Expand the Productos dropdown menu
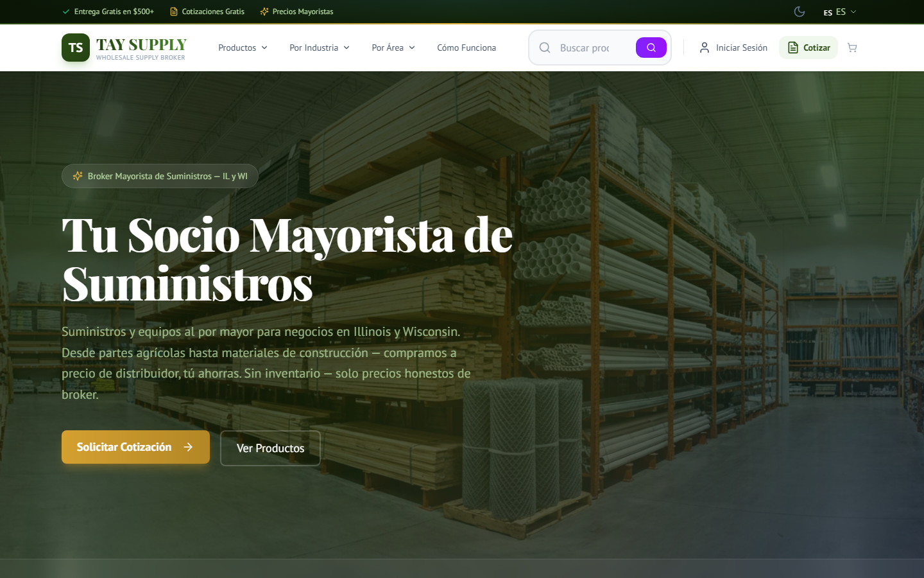Image resolution: width=924 pixels, height=578 pixels. point(243,47)
